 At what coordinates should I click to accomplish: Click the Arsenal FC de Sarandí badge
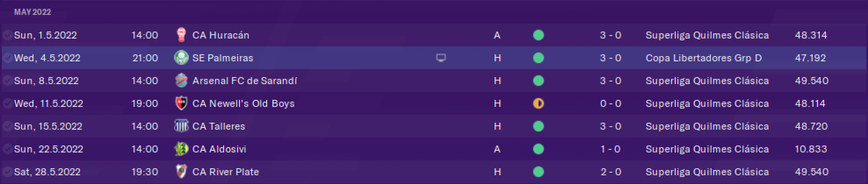pyautogui.click(x=181, y=81)
